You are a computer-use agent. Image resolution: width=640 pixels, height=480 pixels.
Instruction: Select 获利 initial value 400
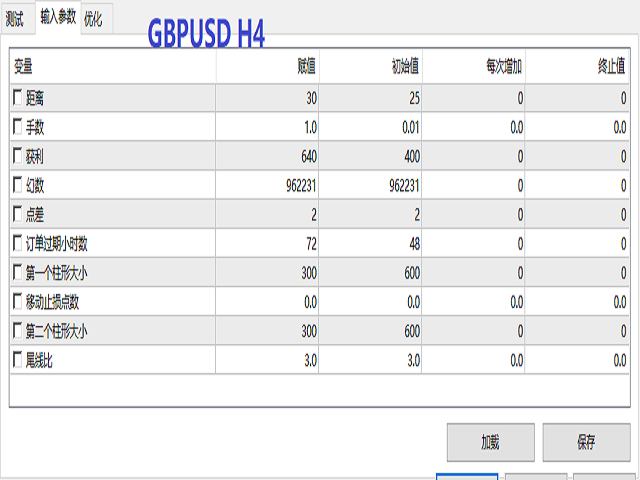(371, 156)
